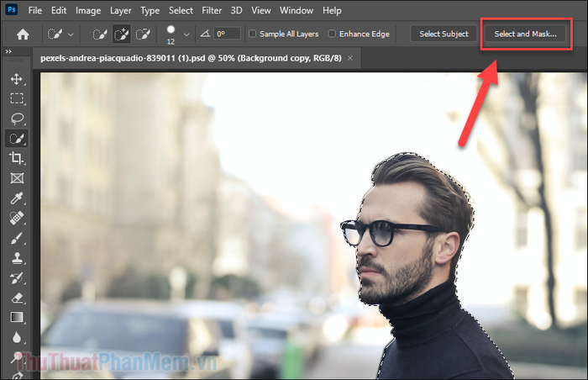Open the Filter menu
Image resolution: width=588 pixels, height=380 pixels.
click(212, 11)
